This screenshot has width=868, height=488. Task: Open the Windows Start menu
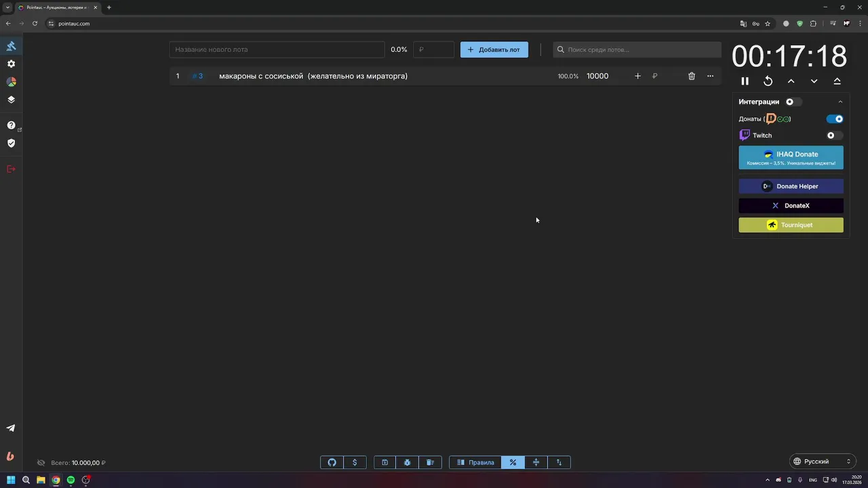pyautogui.click(x=11, y=480)
